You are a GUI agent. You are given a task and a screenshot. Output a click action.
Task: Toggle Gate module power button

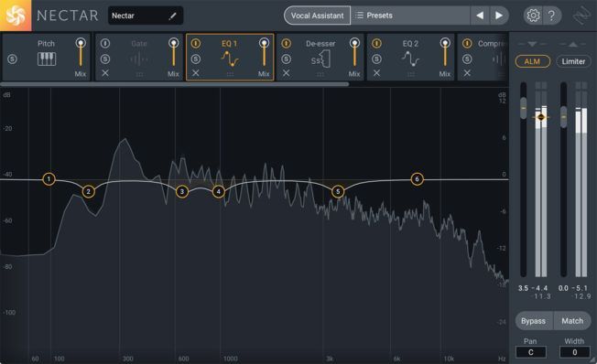(x=105, y=43)
